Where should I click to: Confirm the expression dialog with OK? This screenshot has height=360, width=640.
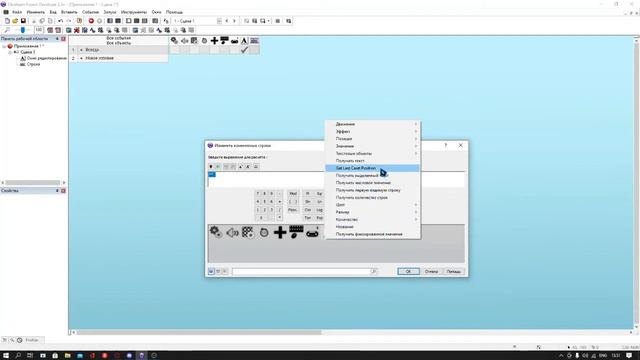(408, 271)
